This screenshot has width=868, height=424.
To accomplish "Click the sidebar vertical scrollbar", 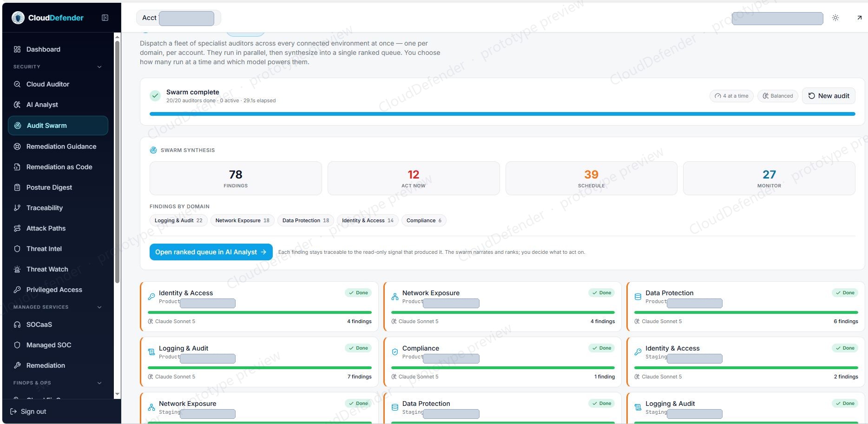I will pos(117,162).
